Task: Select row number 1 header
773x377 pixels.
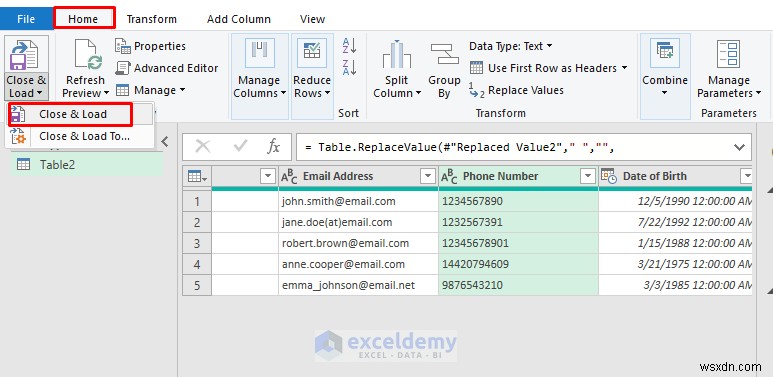Action: (x=197, y=201)
